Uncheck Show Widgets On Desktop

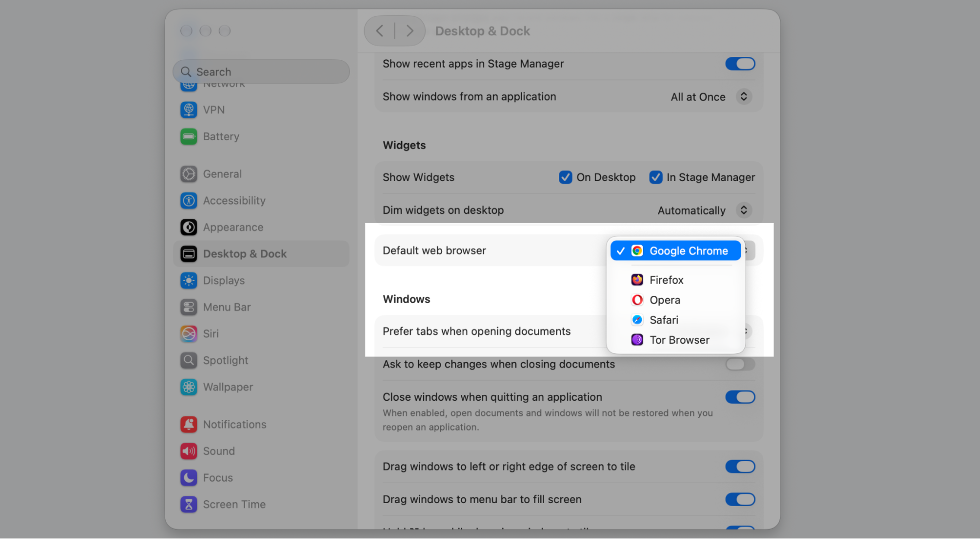[565, 177]
